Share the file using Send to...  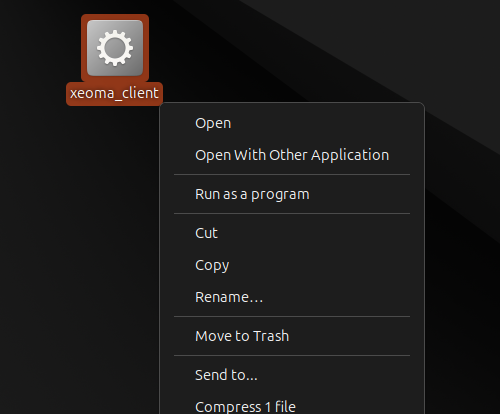pos(292,375)
